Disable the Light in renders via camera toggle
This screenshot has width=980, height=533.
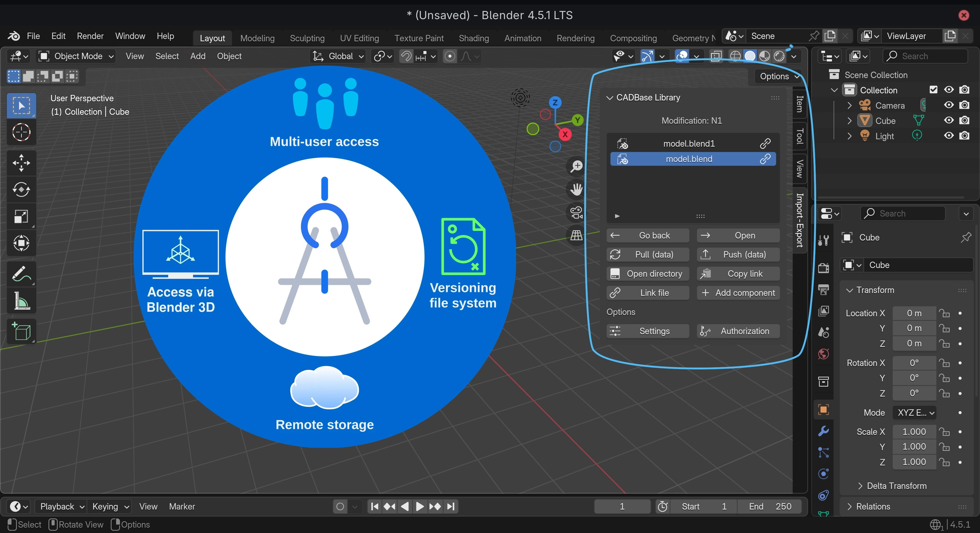[x=965, y=136]
